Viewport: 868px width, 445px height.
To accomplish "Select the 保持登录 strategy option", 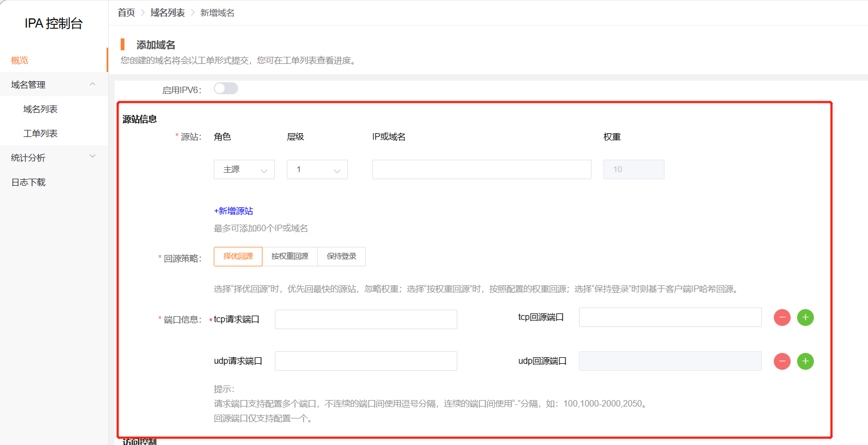I will [341, 257].
